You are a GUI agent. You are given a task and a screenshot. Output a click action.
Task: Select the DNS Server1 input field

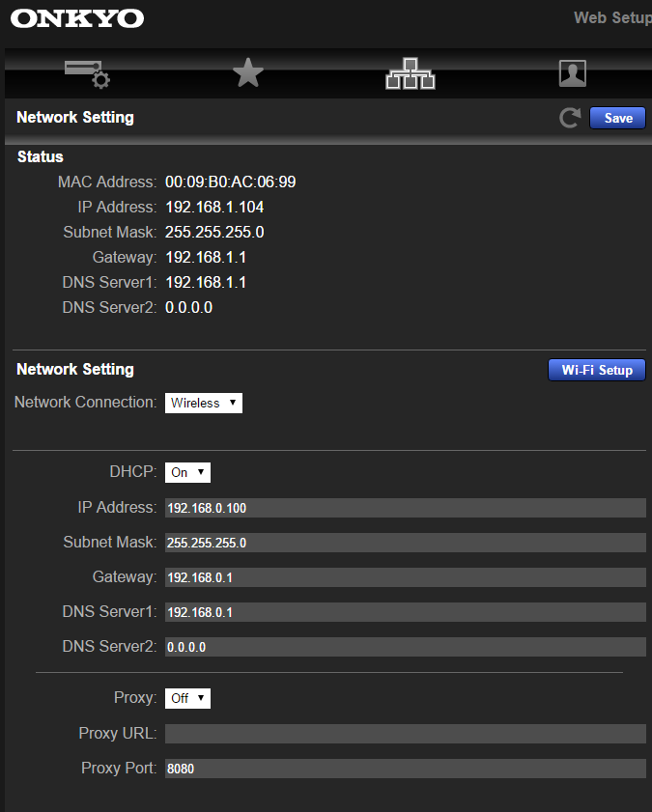click(406, 612)
